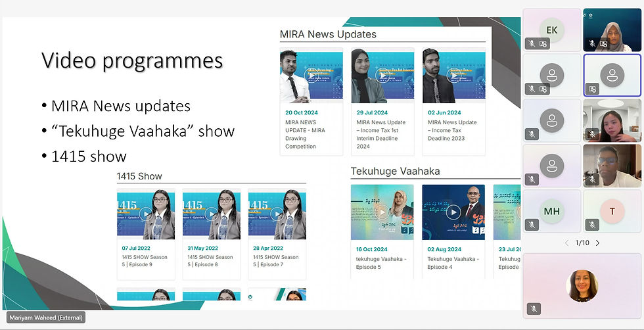Click the muted mic on the long-haired woman's video
Image resolution: width=644 pixels, height=330 pixels.
(x=592, y=134)
